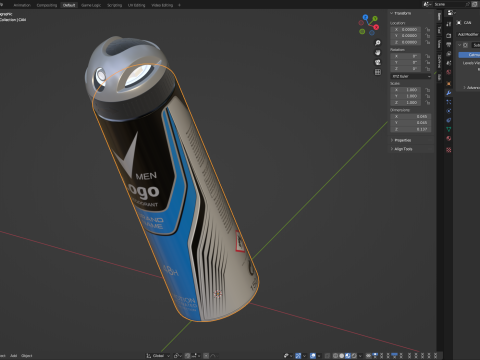This screenshot has width=480, height=360.
Task: Open the World properties tab icon
Action: pos(449,72)
